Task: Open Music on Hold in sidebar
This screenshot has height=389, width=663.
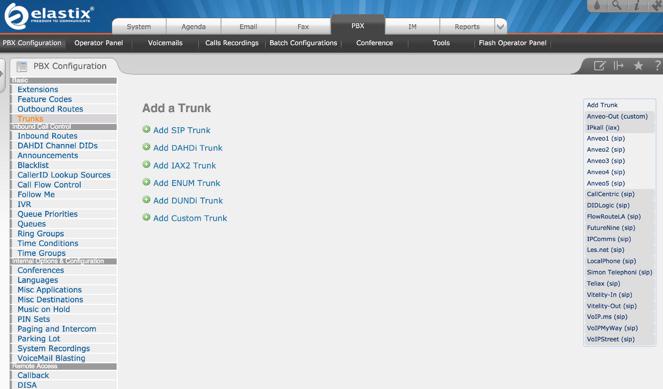Action: point(44,309)
